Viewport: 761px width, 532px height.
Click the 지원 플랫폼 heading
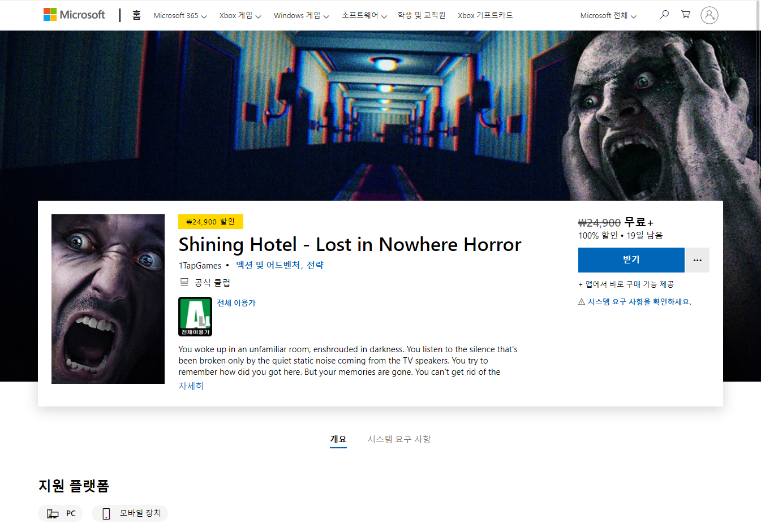74,486
